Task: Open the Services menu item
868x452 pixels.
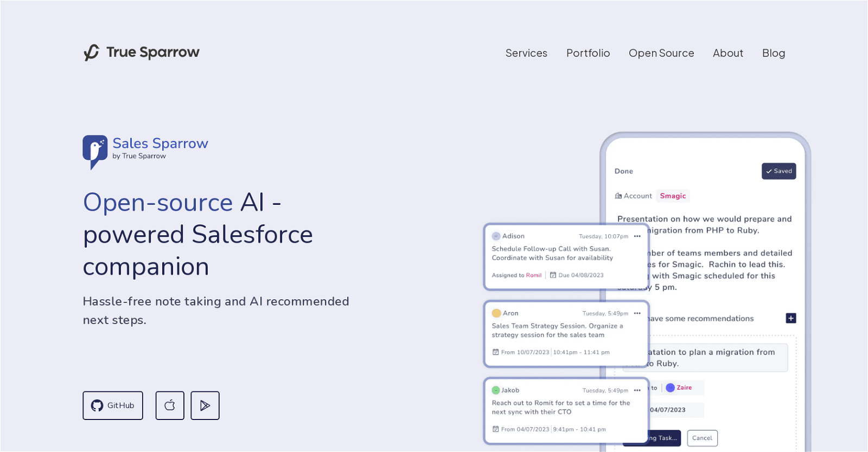Action: pyautogui.click(x=526, y=53)
